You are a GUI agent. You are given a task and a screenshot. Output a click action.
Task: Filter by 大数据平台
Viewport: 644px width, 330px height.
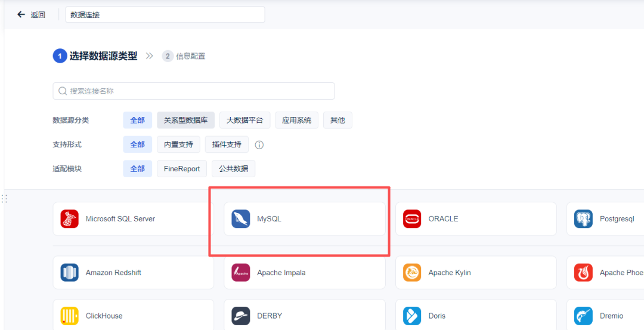click(245, 121)
